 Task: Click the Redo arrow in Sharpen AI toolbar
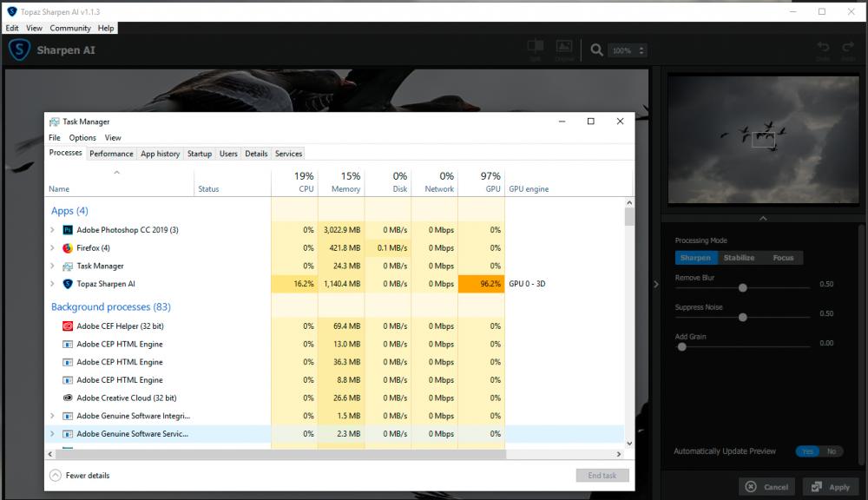(x=848, y=47)
